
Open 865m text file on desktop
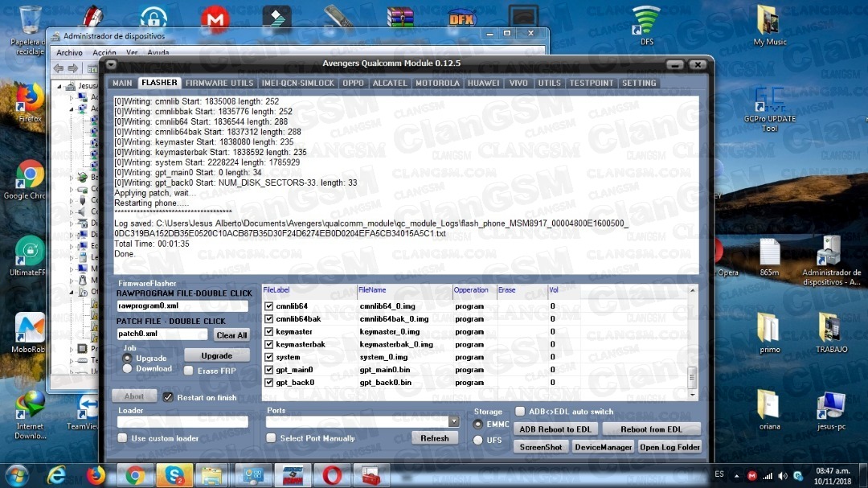[769, 257]
